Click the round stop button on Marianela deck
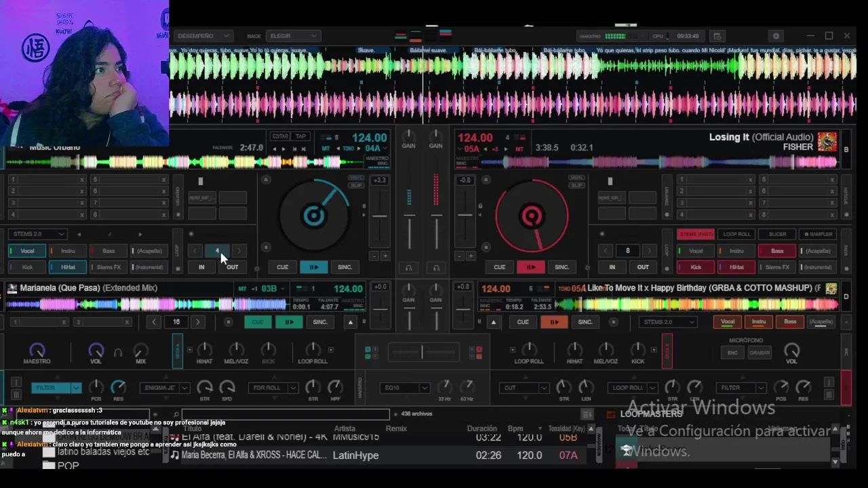Image resolution: width=868 pixels, height=488 pixels. (x=229, y=322)
